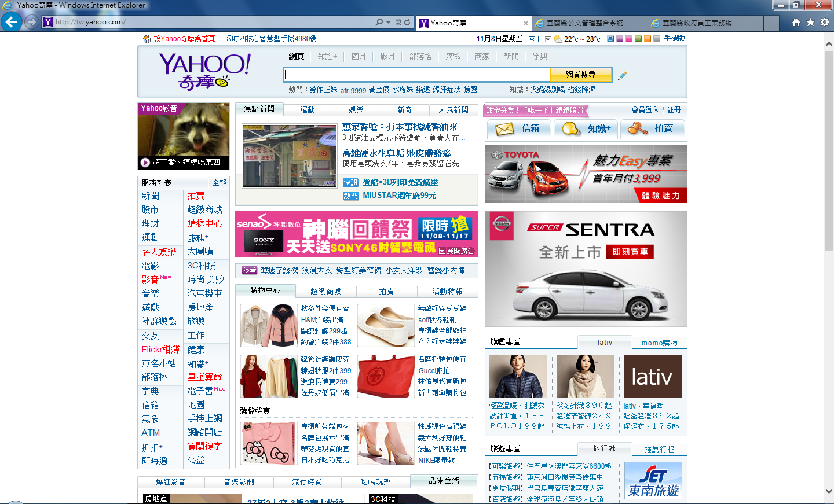Open the 臺北 city dropdown arrow

click(548, 39)
